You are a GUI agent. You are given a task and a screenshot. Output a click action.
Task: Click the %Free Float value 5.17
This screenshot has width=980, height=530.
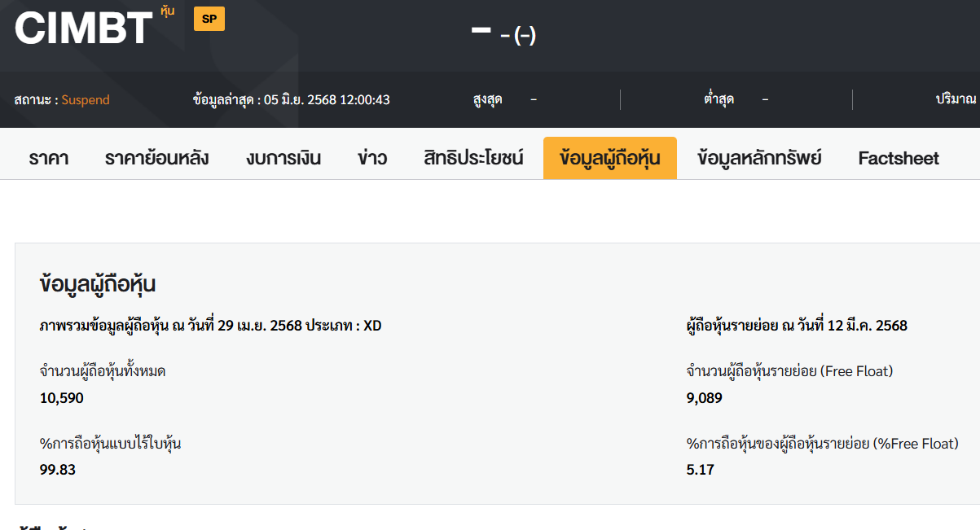[x=701, y=470]
